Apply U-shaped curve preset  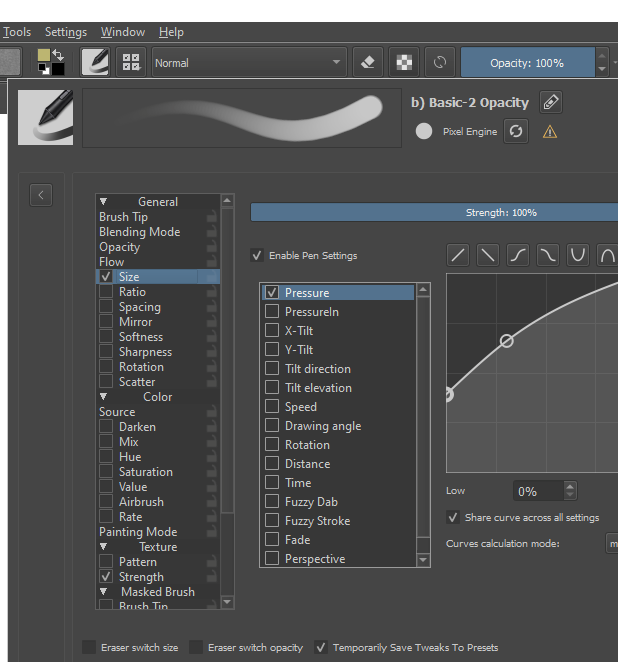tap(578, 255)
